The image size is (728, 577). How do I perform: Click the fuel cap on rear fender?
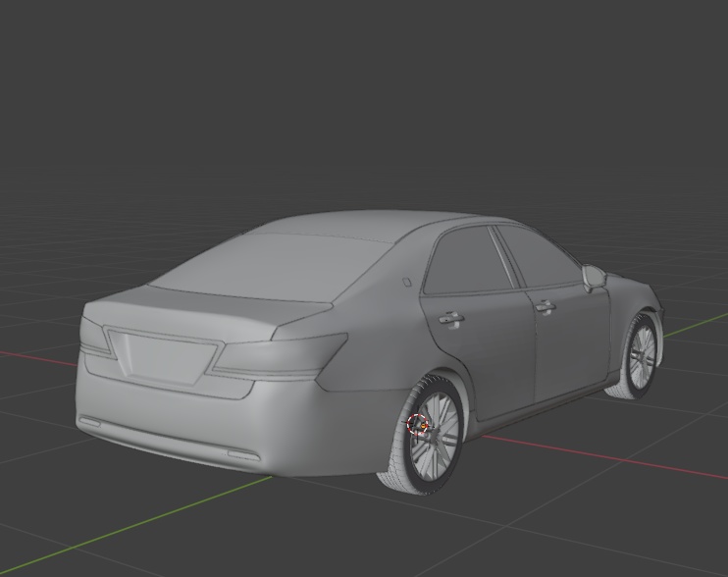tap(406, 282)
